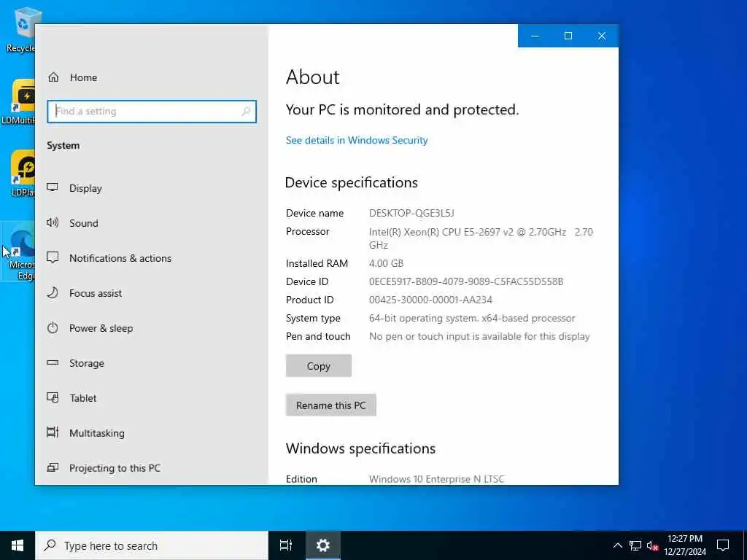Screen dimensions: 747x560
Task: Maximize the Settings window
Action: point(568,36)
